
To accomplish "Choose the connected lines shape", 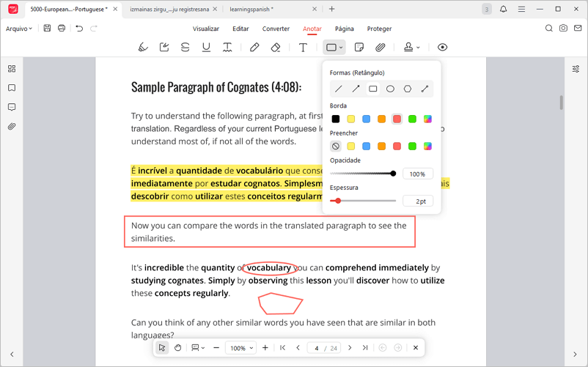I will tap(425, 89).
